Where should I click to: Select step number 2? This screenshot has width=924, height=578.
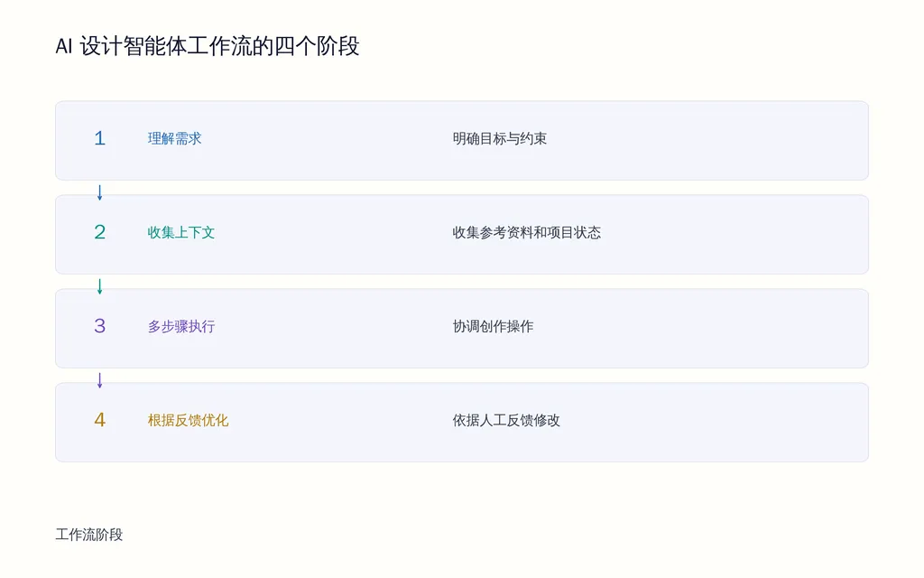(x=99, y=232)
